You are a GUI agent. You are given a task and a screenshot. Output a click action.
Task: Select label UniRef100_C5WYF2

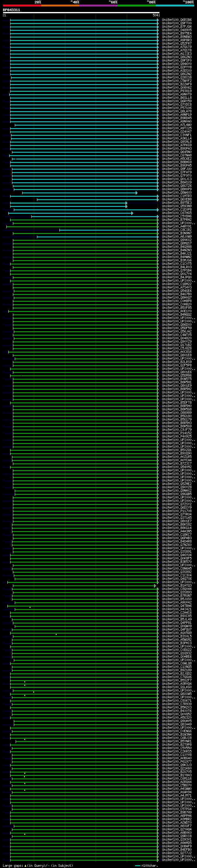pos(177,81)
